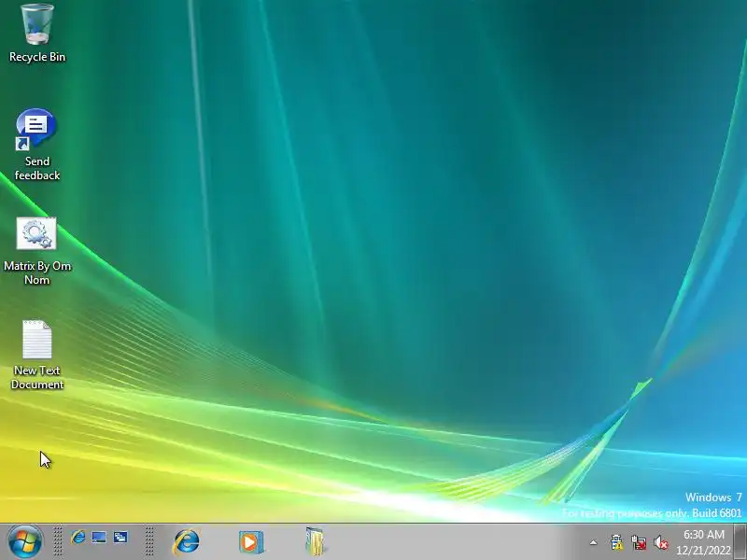747x560 pixels.
Task: Open the muted volume tray icon
Action: click(x=661, y=542)
